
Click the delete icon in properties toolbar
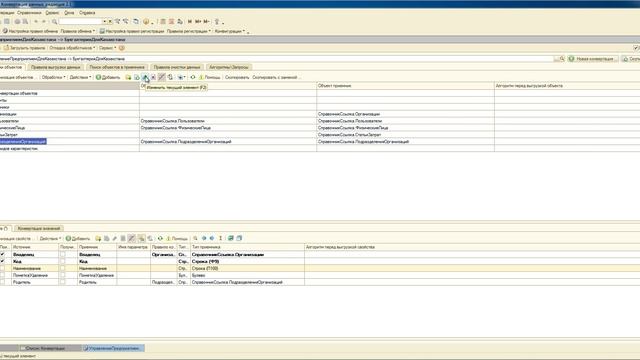123,238
